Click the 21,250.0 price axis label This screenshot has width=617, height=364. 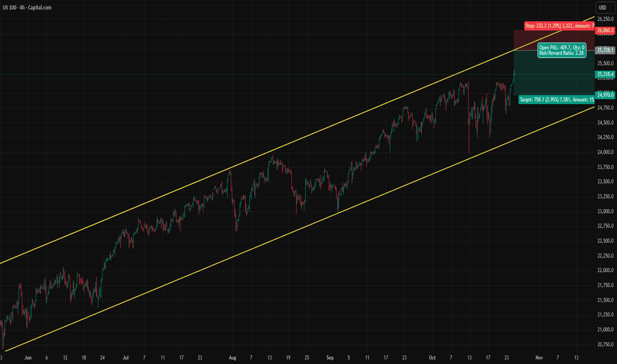click(x=605, y=315)
